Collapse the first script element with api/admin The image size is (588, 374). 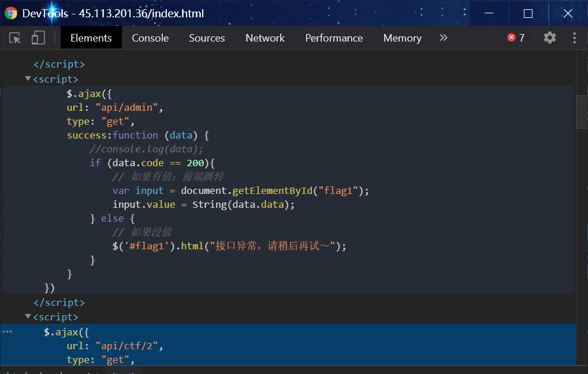[28, 79]
